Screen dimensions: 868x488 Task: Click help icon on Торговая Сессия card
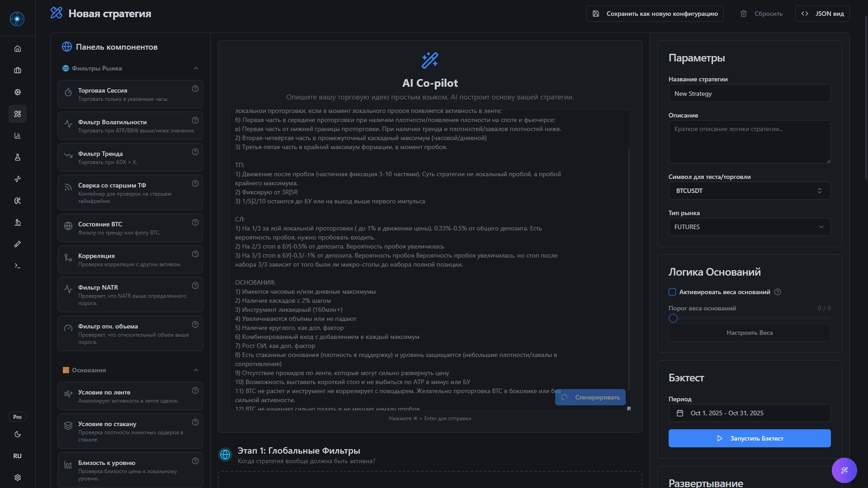[x=195, y=89]
